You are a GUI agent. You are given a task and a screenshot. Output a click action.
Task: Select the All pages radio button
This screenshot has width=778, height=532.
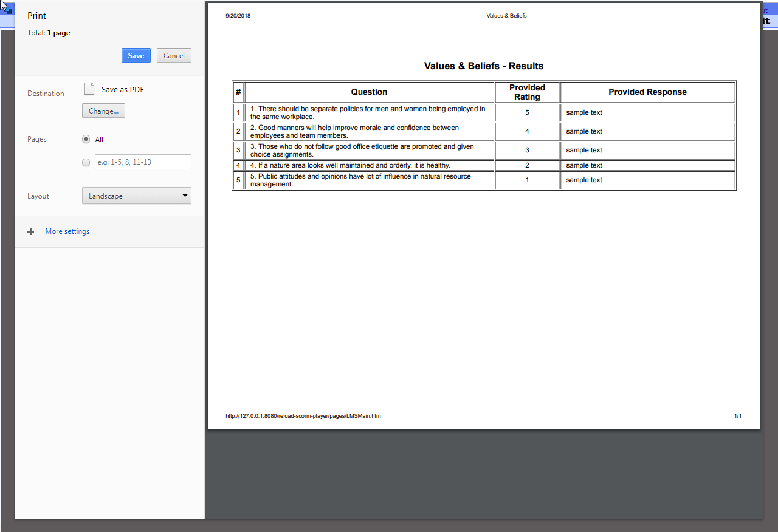pyautogui.click(x=86, y=139)
